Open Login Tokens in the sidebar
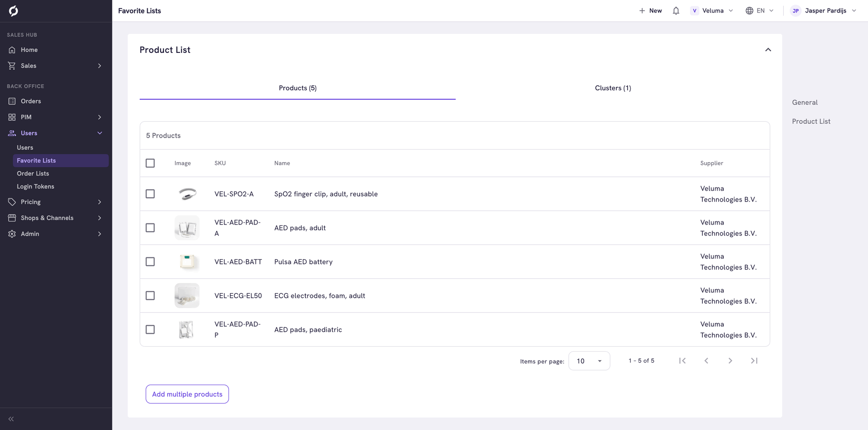 pyautogui.click(x=35, y=187)
